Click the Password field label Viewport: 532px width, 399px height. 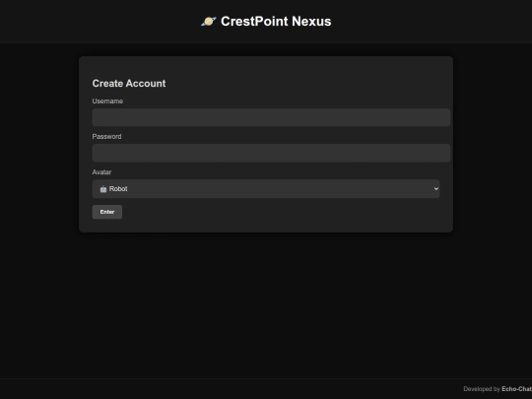pos(106,136)
